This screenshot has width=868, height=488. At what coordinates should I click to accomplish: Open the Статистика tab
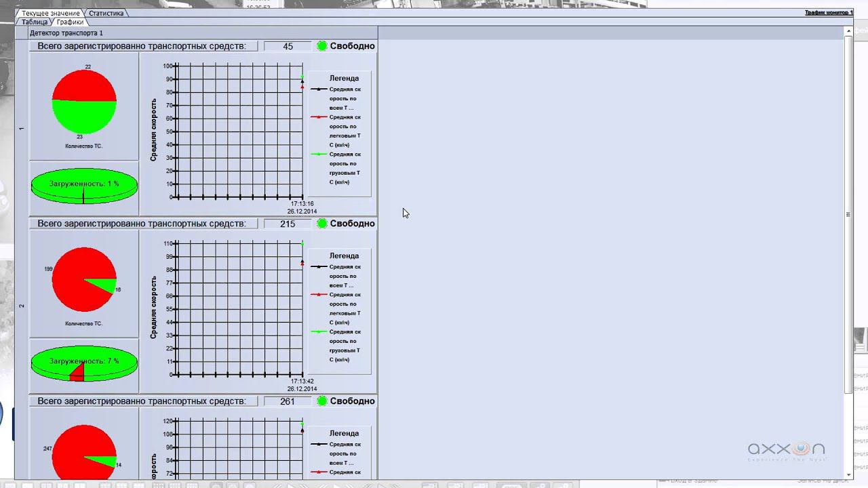(106, 13)
